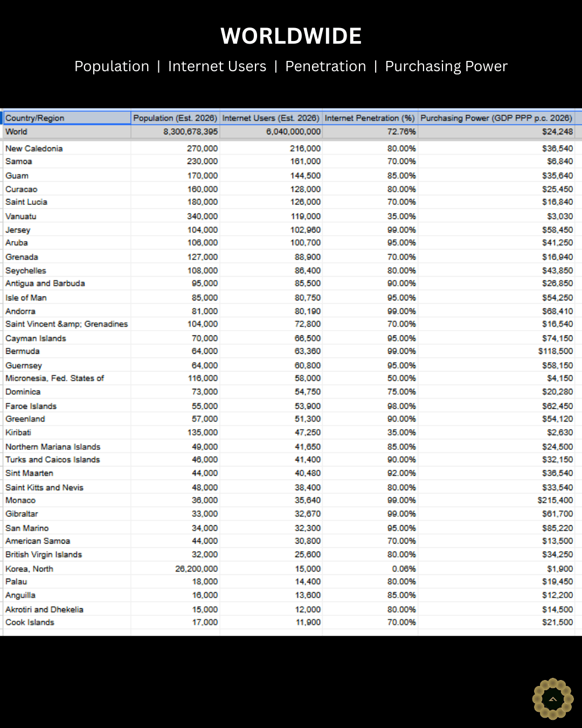Click the scroll-to-top chevron button
Screen dimensions: 582x728
(552, 699)
